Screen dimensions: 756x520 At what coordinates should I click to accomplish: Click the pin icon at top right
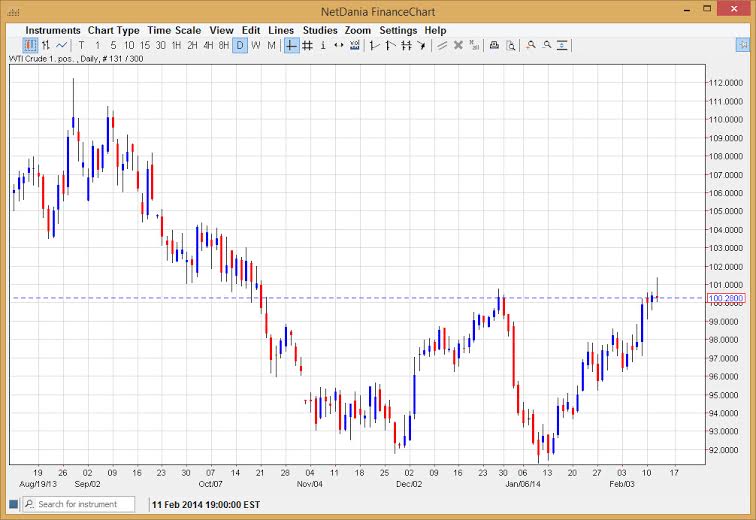tap(742, 45)
